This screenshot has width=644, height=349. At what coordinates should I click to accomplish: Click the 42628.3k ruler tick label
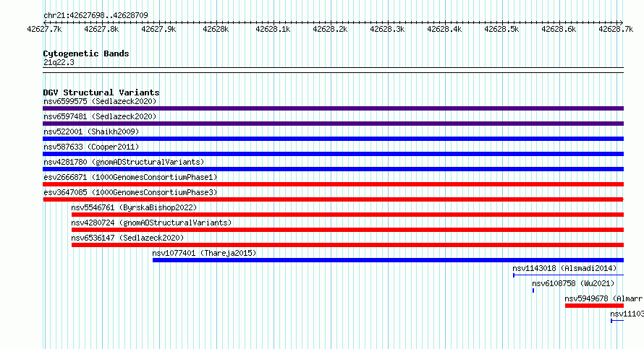click(x=387, y=29)
